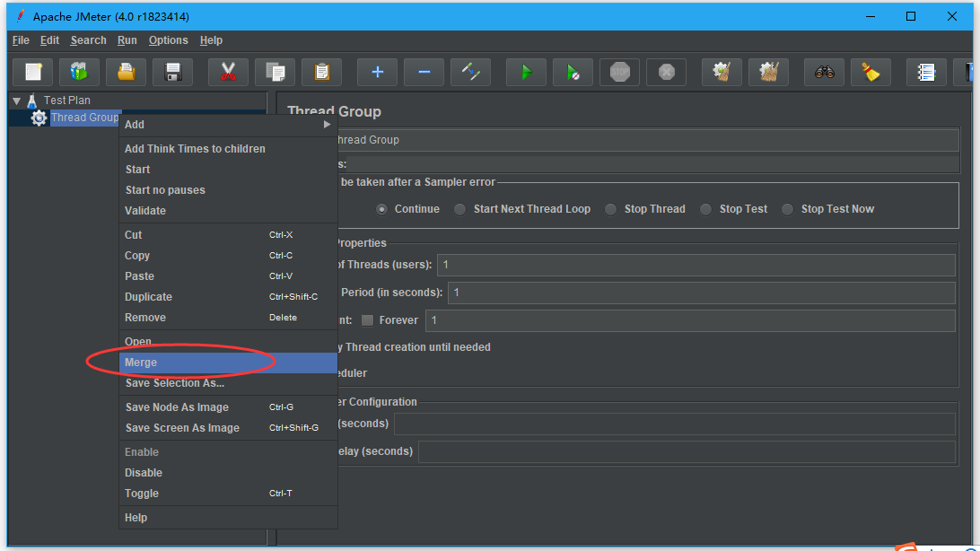The image size is (980, 551).
Task: Click the Cut scissors toolbar icon
Action: tap(228, 72)
